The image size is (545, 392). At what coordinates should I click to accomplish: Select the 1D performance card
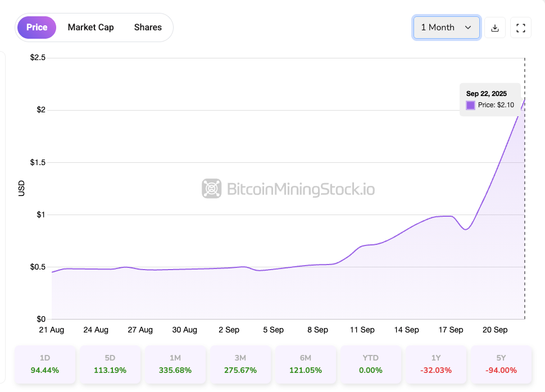pyautogui.click(x=45, y=364)
